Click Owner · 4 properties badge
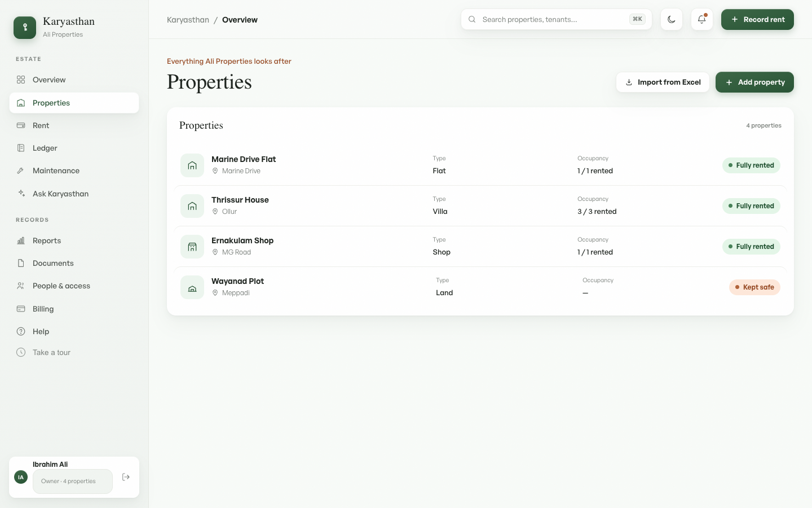Viewport: 812px width, 508px height. pos(73,481)
